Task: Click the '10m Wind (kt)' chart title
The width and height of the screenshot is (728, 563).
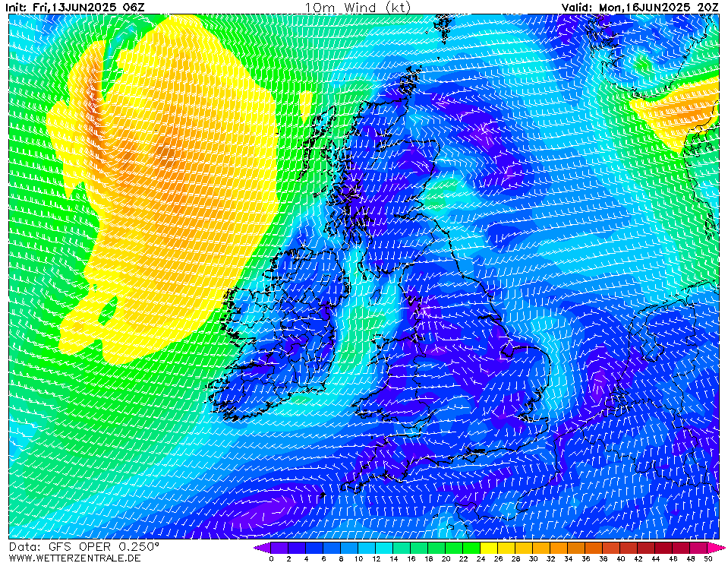Action: [x=358, y=8]
